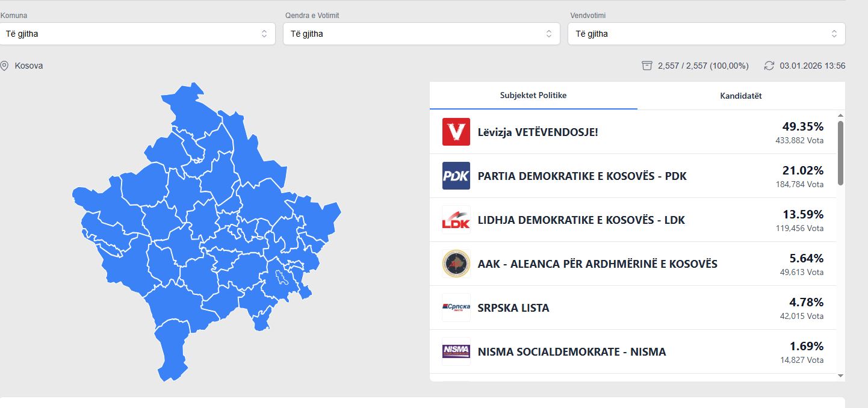Image resolution: width=868 pixels, height=408 pixels.
Task: Open the Vendvotimi selector
Action: point(706,34)
